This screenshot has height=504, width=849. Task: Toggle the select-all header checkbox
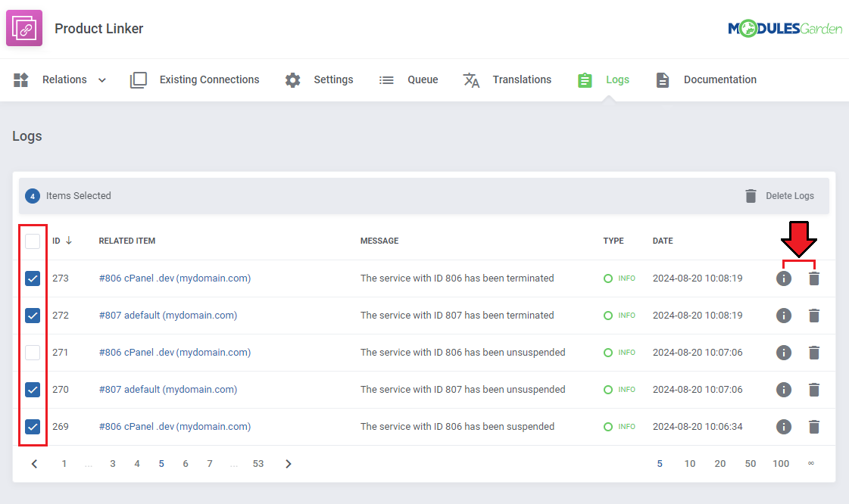[33, 241]
